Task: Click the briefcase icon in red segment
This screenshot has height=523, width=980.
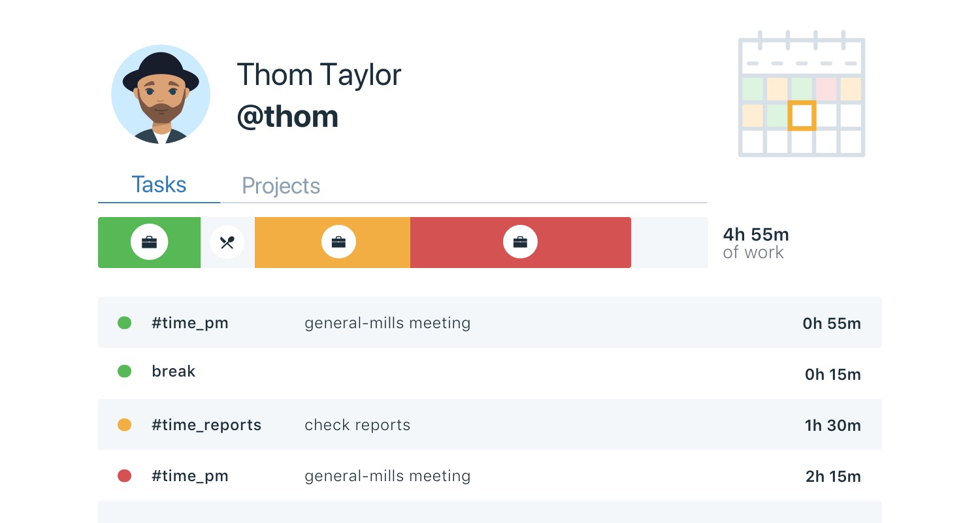Action: point(520,243)
